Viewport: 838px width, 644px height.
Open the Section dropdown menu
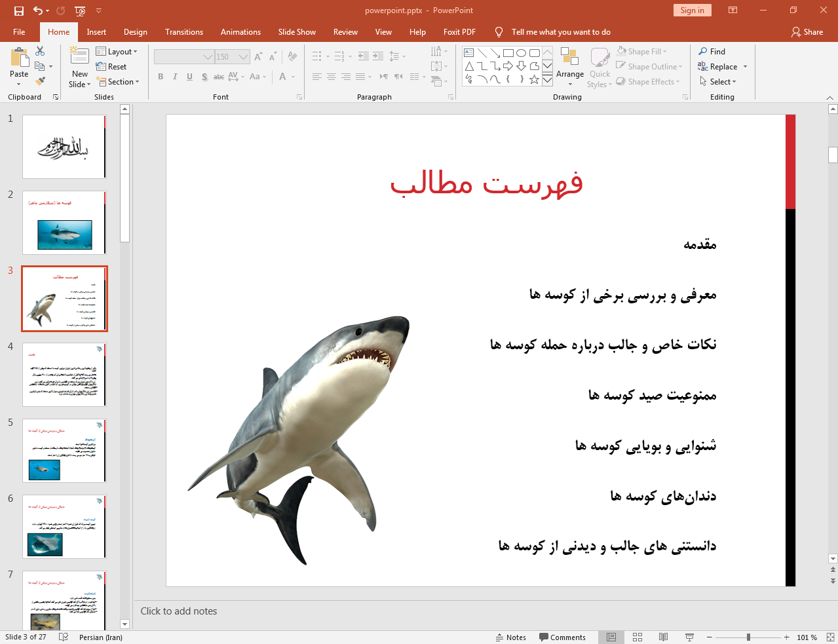click(118, 82)
